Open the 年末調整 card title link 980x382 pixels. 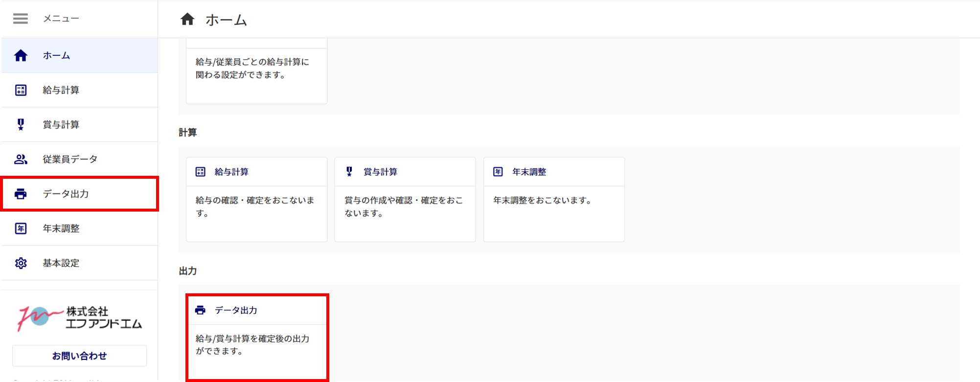point(529,172)
